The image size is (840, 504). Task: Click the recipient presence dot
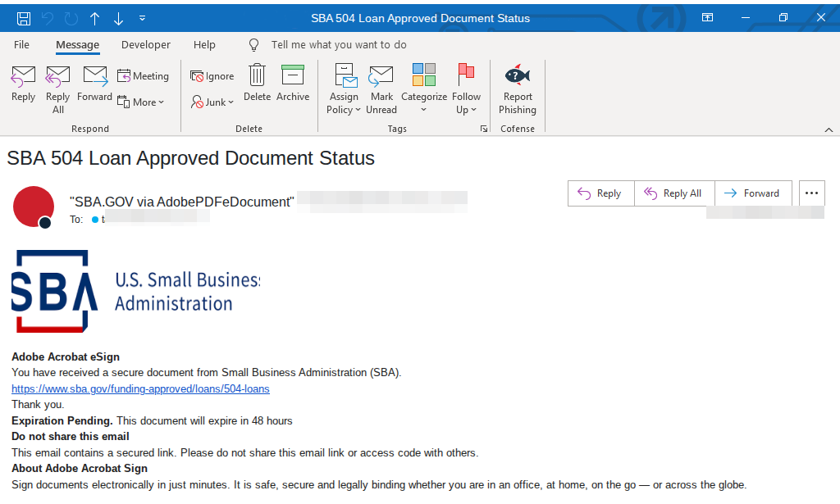pyautogui.click(x=95, y=220)
